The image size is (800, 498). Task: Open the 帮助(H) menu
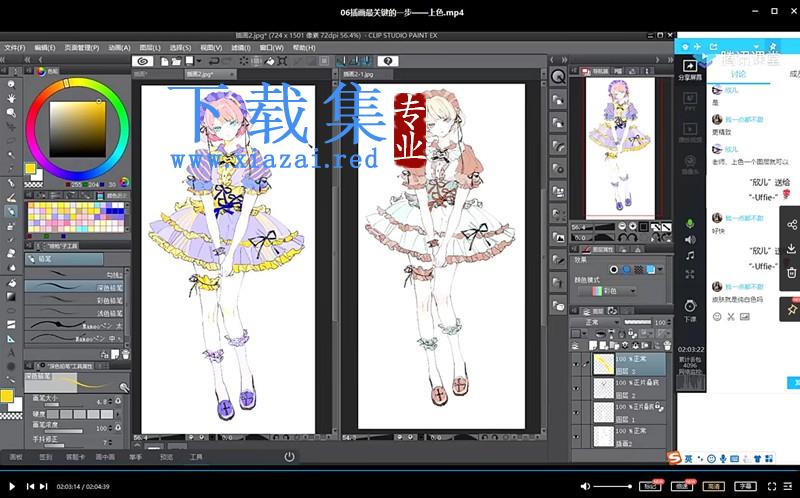point(304,47)
